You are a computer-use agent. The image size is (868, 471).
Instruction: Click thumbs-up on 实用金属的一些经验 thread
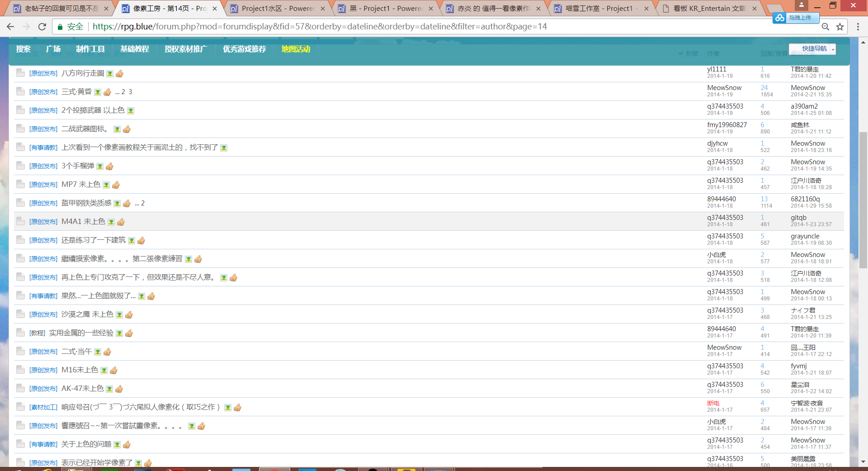click(129, 333)
